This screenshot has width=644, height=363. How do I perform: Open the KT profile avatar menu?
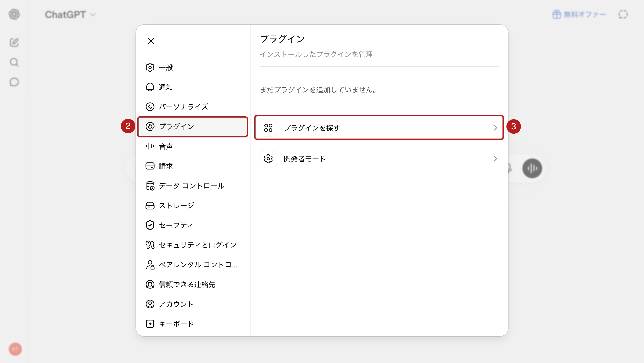15,349
